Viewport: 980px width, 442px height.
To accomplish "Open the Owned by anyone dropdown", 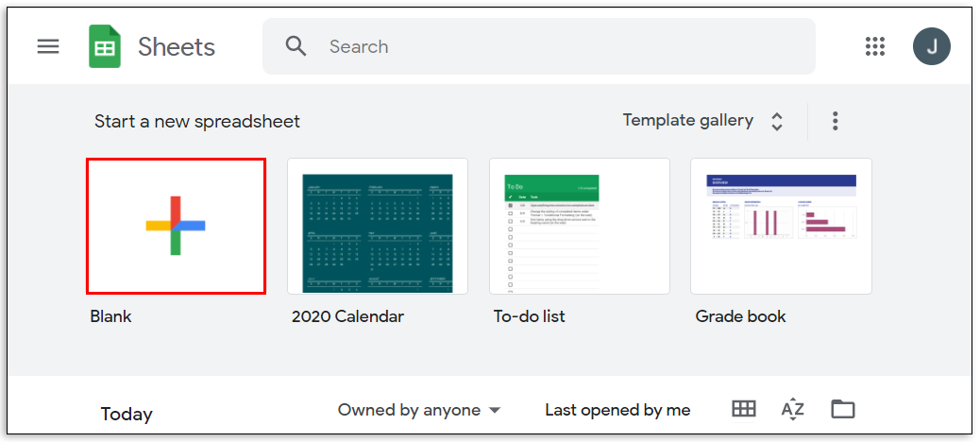I will (x=419, y=410).
